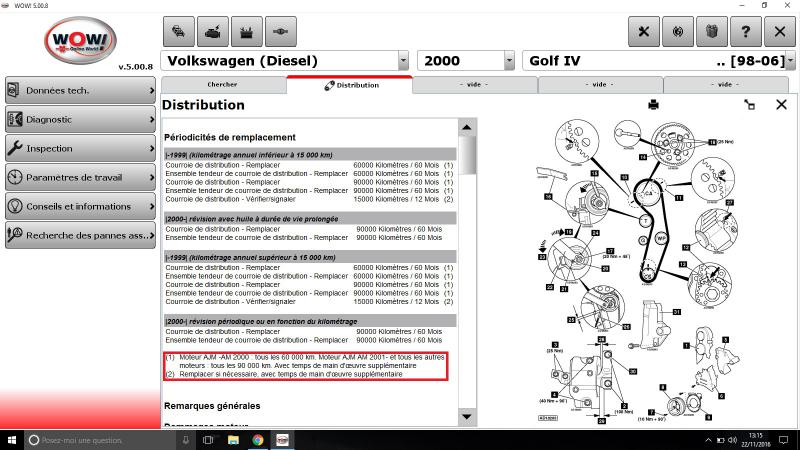
Task: Click the WOW! app icon in taskbar
Action: 282,440
